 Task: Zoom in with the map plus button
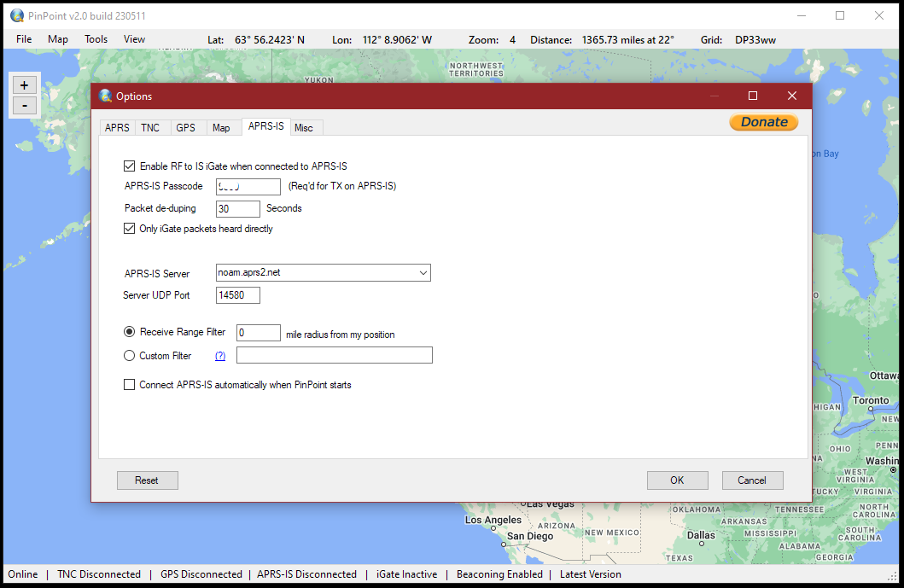click(24, 85)
